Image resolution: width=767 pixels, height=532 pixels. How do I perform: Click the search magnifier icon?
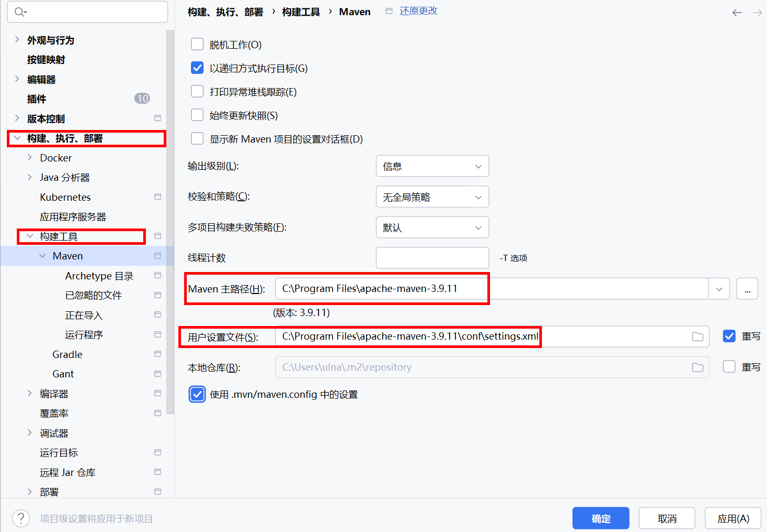[19, 12]
